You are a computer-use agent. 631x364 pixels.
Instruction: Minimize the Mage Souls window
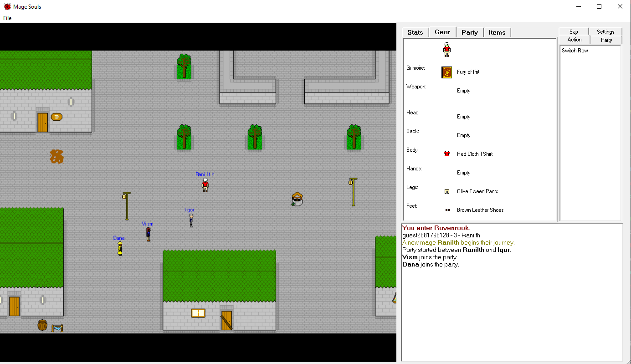tap(578, 6)
